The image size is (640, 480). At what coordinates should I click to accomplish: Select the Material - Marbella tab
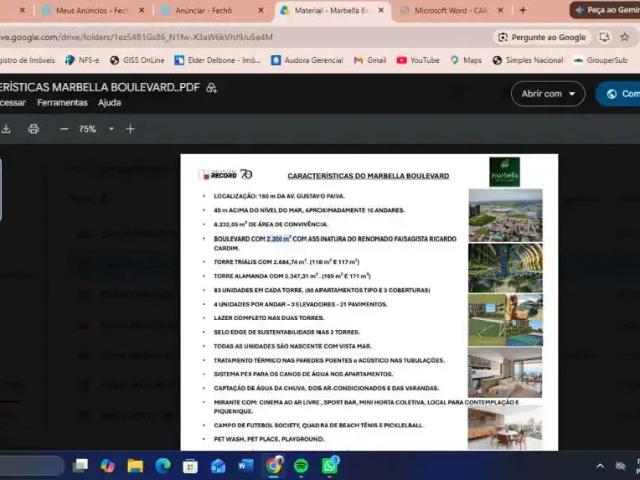click(x=329, y=11)
